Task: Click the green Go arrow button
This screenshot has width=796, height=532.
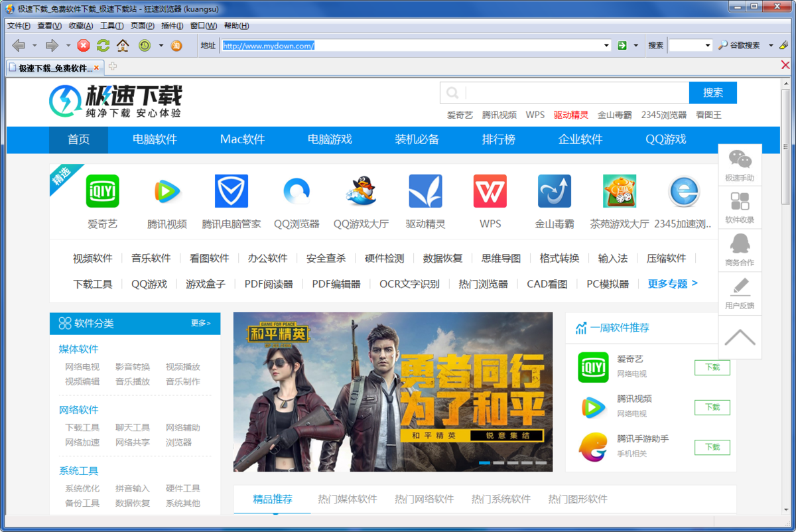Action: point(622,46)
